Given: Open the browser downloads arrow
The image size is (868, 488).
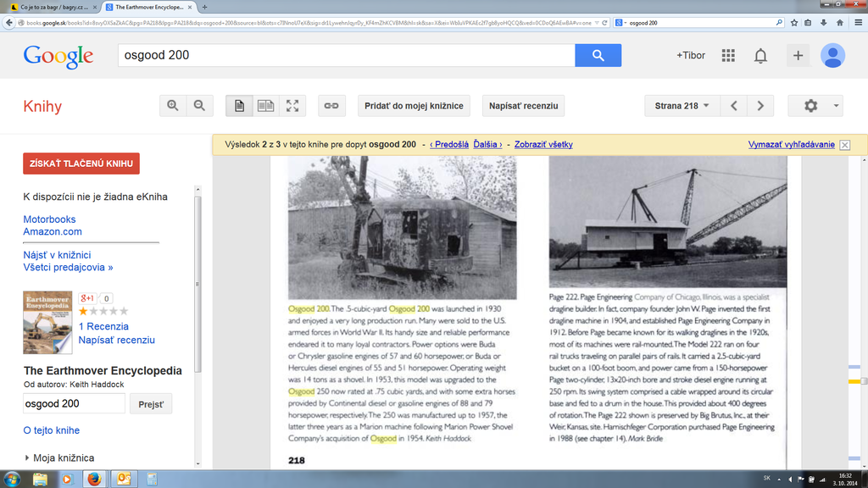Looking at the screenshot, I should point(824,23).
